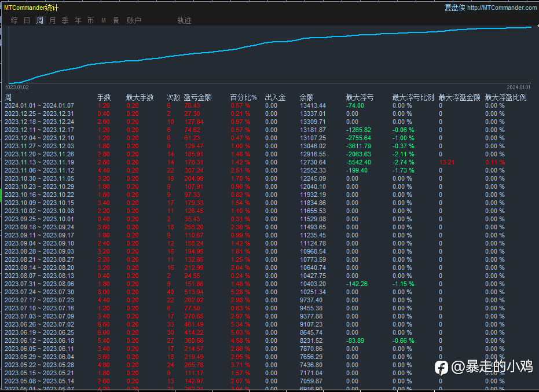Click the 2024.01.01 end date on chart
The height and width of the screenshot is (392, 539).
tap(518, 87)
